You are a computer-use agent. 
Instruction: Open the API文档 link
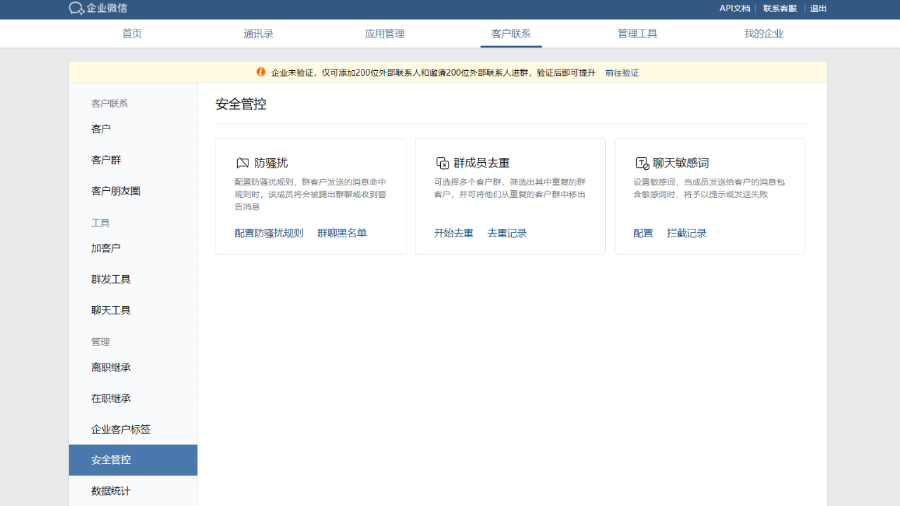click(735, 9)
